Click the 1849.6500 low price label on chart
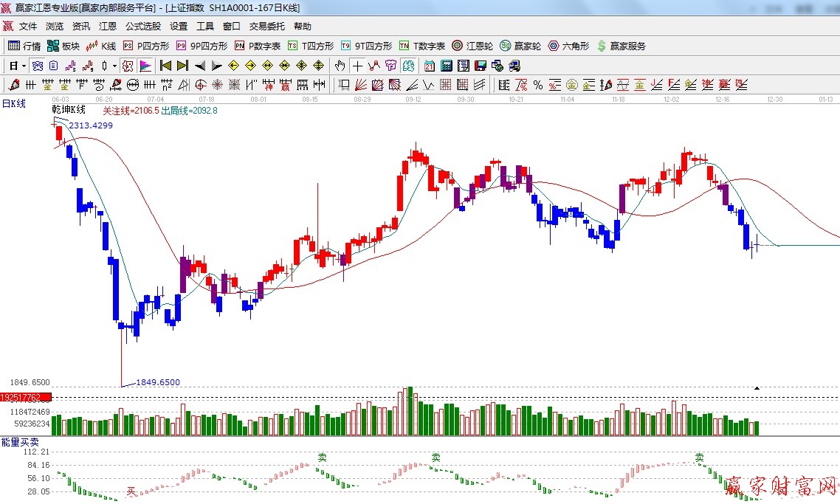 [x=157, y=382]
